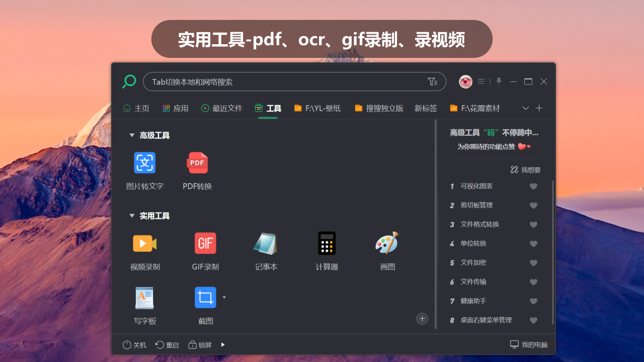This screenshot has height=362, width=644.
Task: Open the 我想要 feature request
Action: [525, 169]
